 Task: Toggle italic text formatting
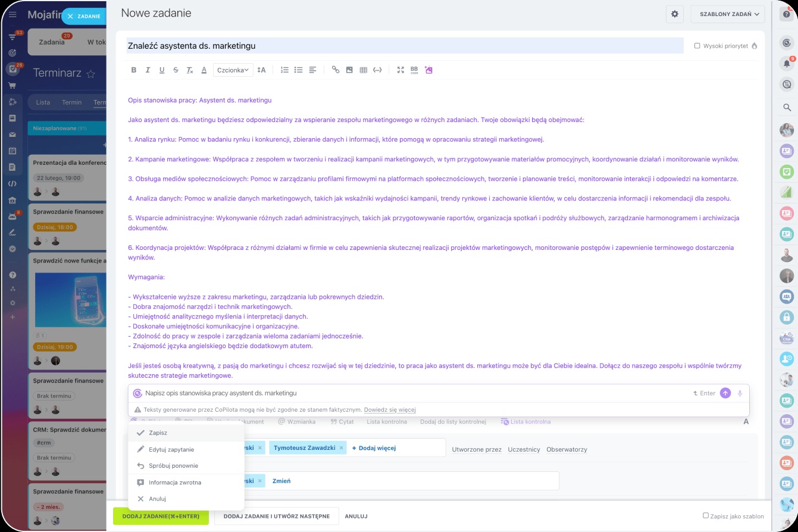tap(148, 70)
